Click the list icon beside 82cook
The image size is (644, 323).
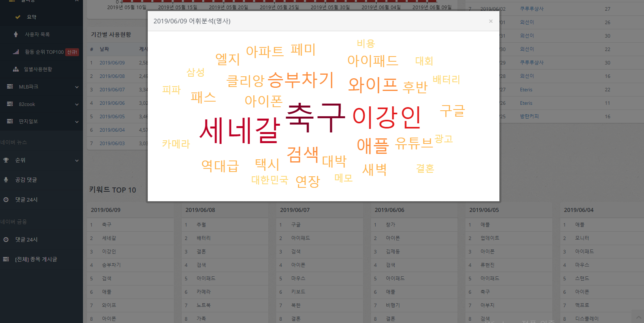(x=10, y=104)
